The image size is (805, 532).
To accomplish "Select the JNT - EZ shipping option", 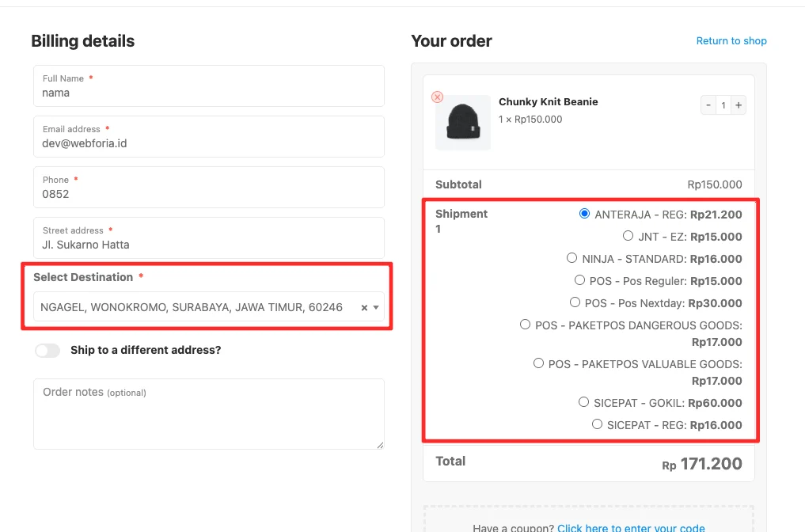I will 628,236.
